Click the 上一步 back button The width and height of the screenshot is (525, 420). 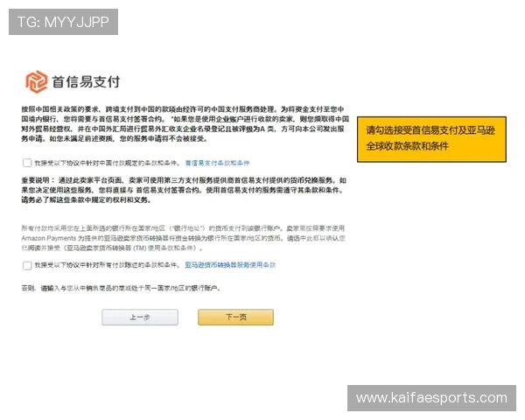pos(140,317)
